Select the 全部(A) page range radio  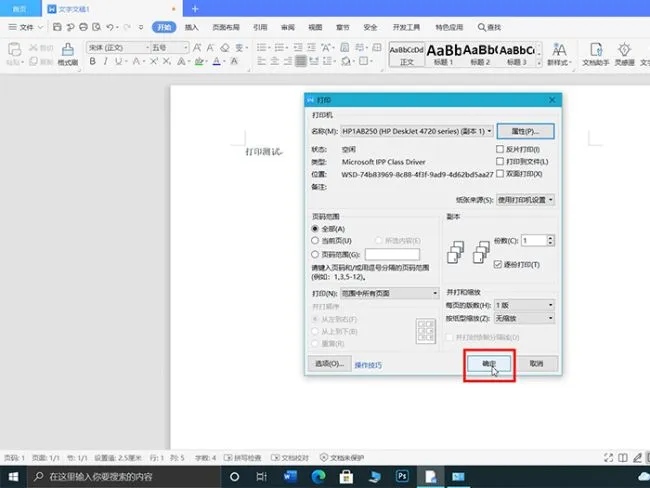pyautogui.click(x=315, y=229)
